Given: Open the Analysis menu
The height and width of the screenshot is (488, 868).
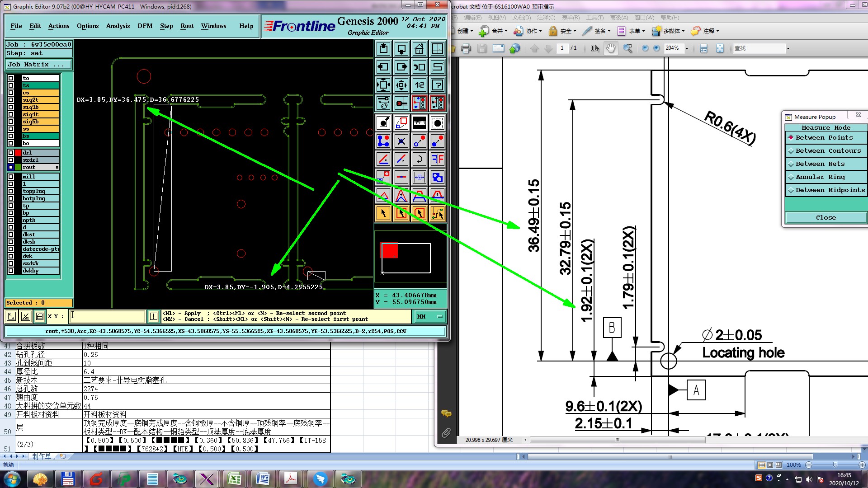Looking at the screenshot, I should (118, 26).
